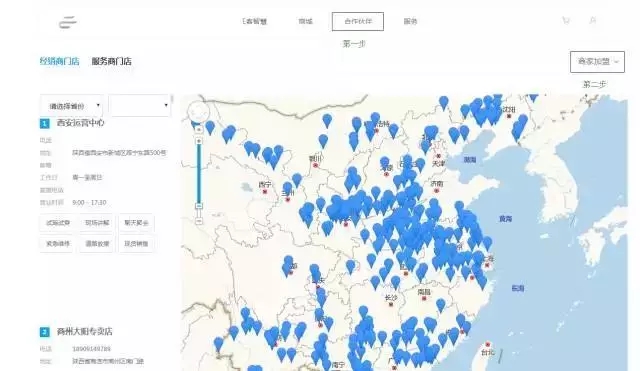Zoom out using map minus button

(x=199, y=221)
